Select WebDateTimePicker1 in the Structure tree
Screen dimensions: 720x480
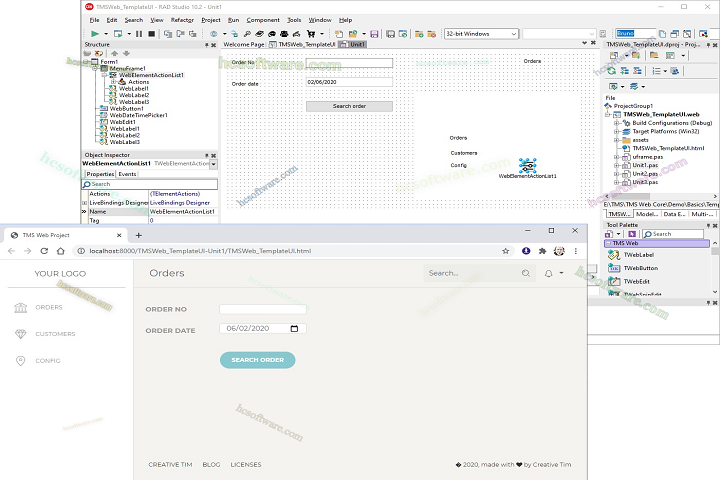[138, 115]
